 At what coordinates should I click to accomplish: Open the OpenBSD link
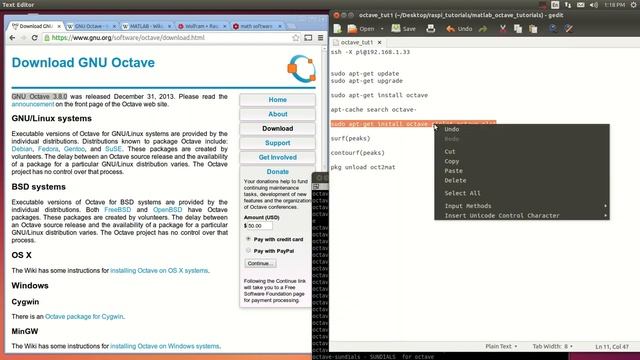(167, 209)
